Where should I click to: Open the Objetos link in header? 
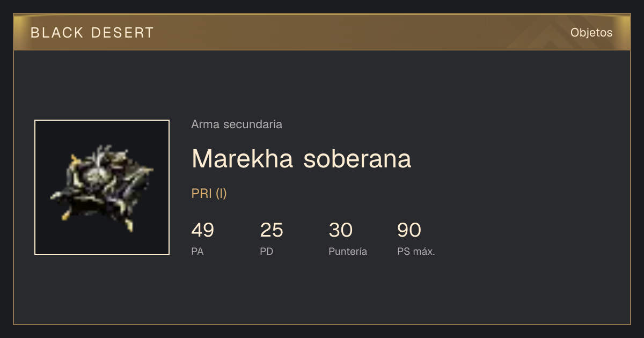pyautogui.click(x=591, y=32)
